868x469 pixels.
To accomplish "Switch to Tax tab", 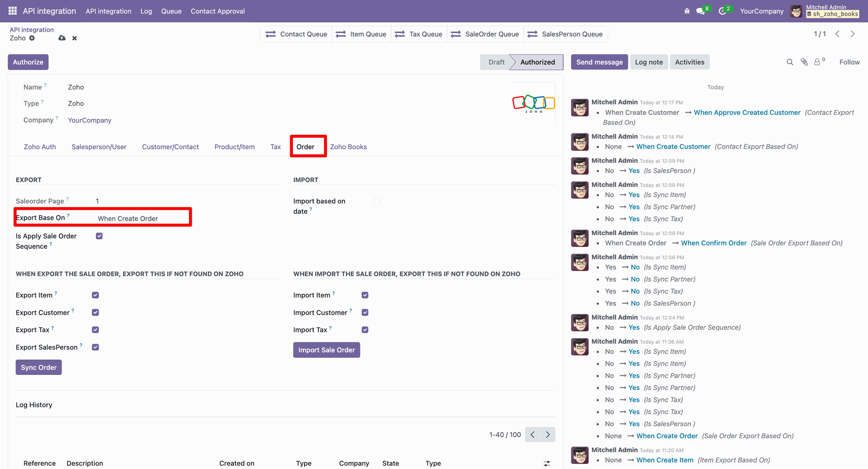I will [x=276, y=147].
